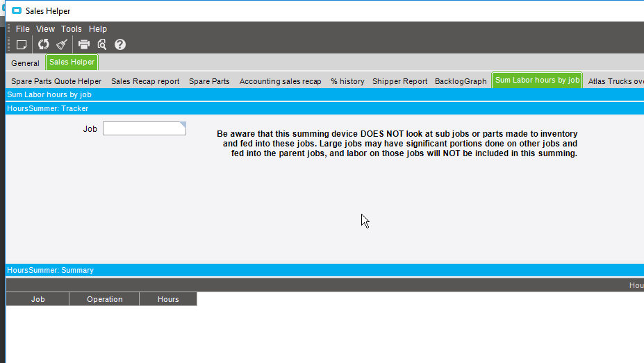Screen dimensions: 644x363
Task: Click the Clear broom toolbar icon
Action: click(x=62, y=44)
